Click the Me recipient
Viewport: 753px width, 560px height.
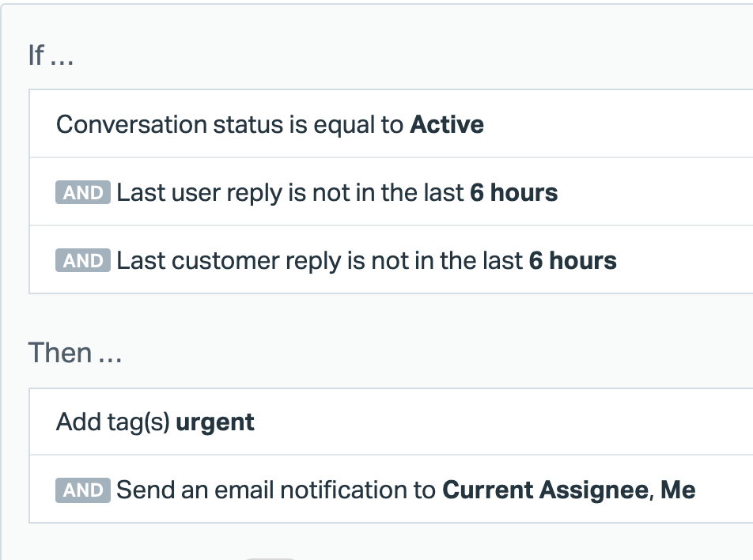(678, 490)
